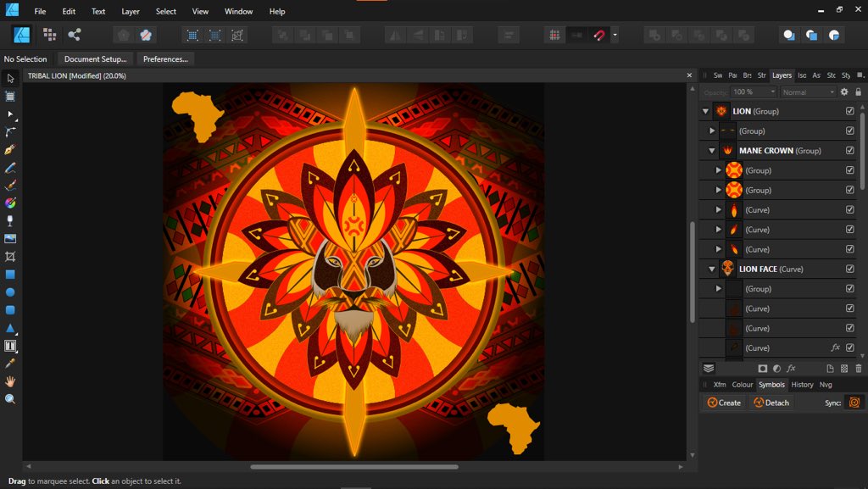Select the Triangle shape tool

pyautogui.click(x=10, y=328)
